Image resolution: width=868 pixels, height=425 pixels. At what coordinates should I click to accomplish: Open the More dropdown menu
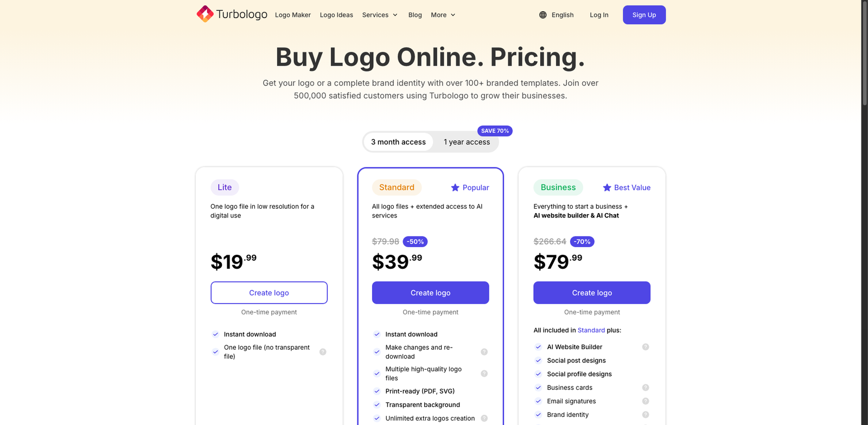tap(443, 15)
